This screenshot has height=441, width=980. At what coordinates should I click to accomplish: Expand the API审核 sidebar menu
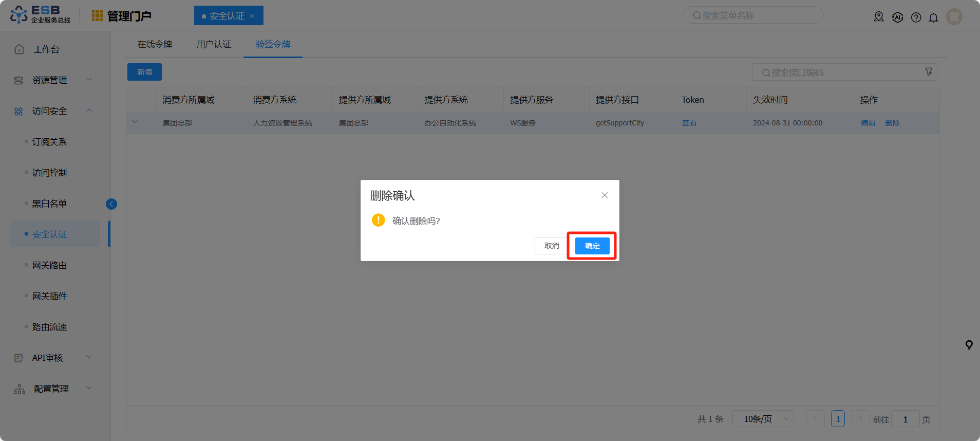click(x=51, y=358)
